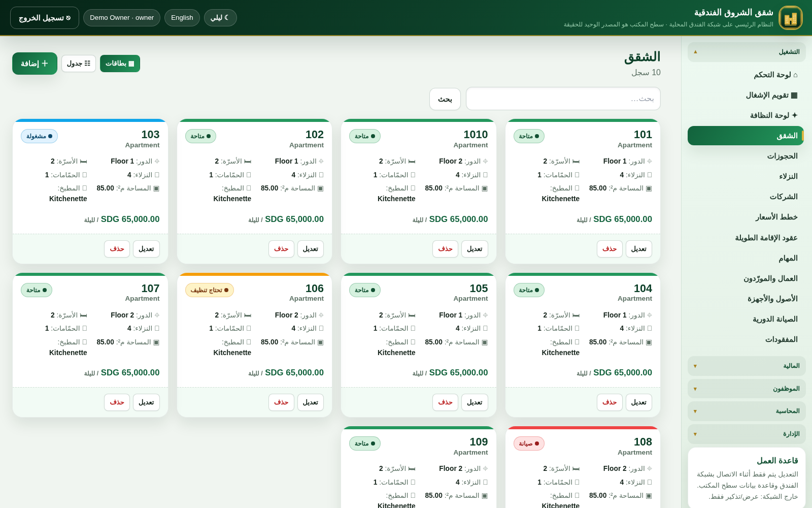Select الشقق in sidebar
This screenshot has height=508, width=812.
pos(746,136)
